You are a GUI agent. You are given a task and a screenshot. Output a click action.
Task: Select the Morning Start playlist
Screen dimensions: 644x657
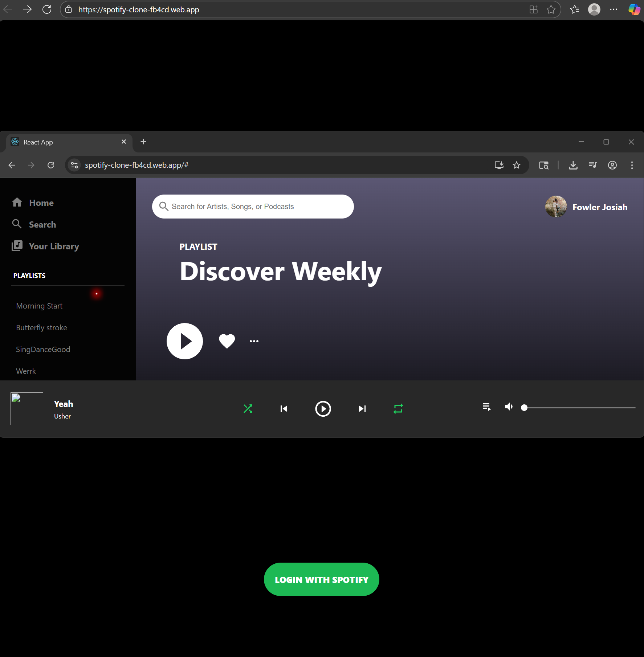click(x=39, y=306)
